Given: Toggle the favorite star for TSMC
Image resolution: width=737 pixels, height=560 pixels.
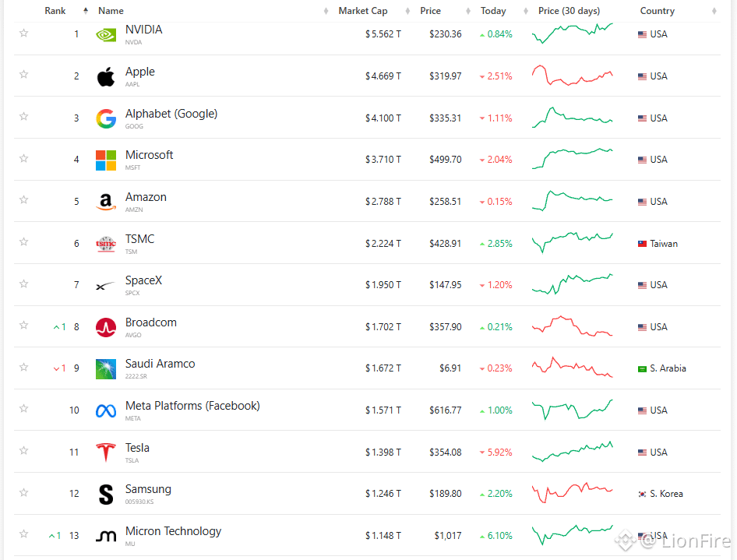Looking at the screenshot, I should point(23,242).
